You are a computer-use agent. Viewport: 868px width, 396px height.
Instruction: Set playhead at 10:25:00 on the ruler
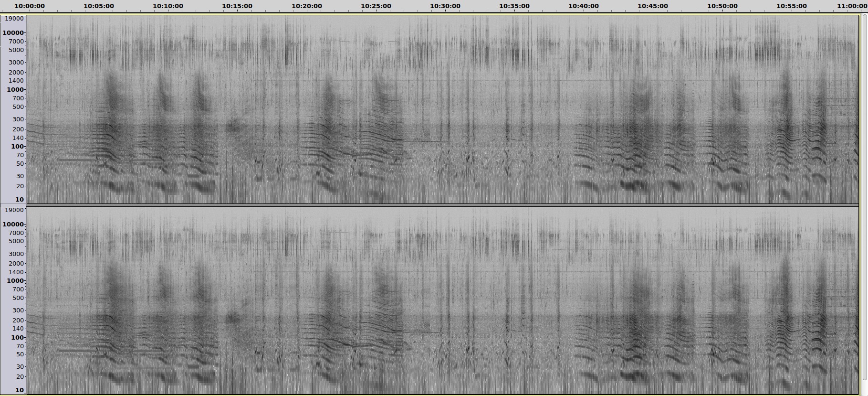[x=376, y=6]
